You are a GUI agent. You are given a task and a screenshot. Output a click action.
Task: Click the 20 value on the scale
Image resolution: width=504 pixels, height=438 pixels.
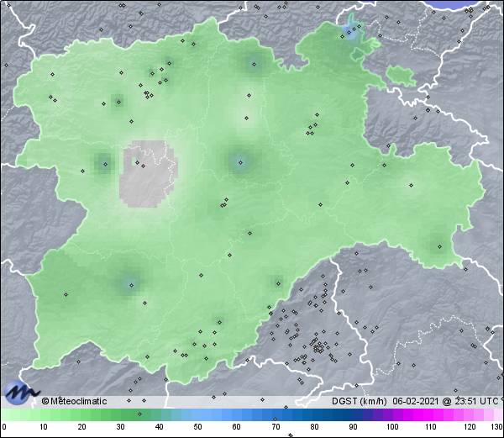coord(82,427)
